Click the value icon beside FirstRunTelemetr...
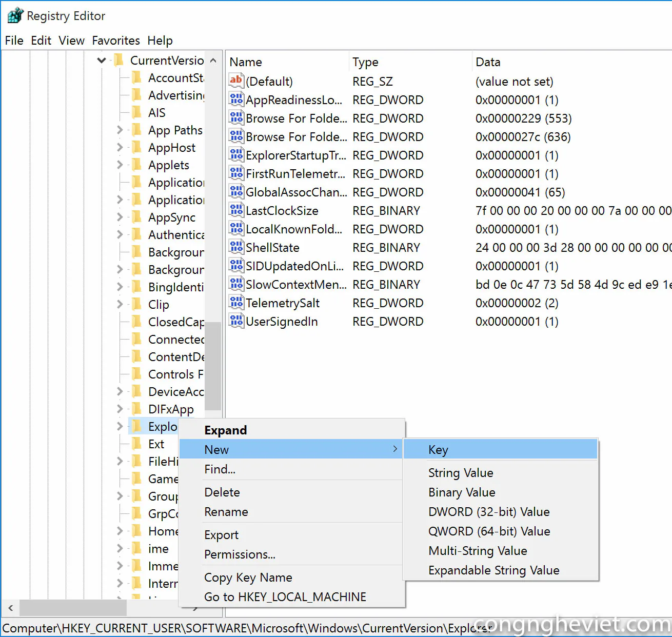Screen dimensions: 672x637 [236, 173]
